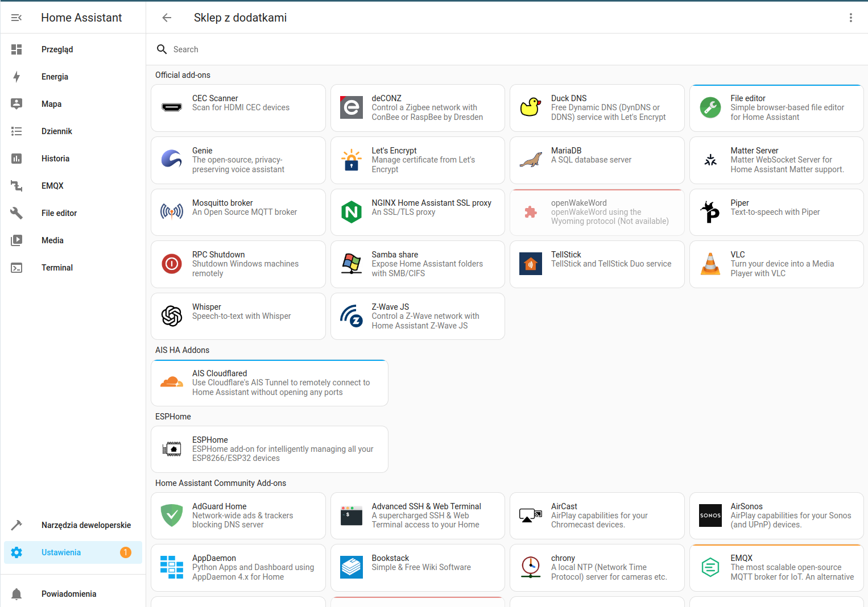Viewport: 868px width, 607px height.
Task: Click the deCONZ logo icon
Action: (352, 107)
